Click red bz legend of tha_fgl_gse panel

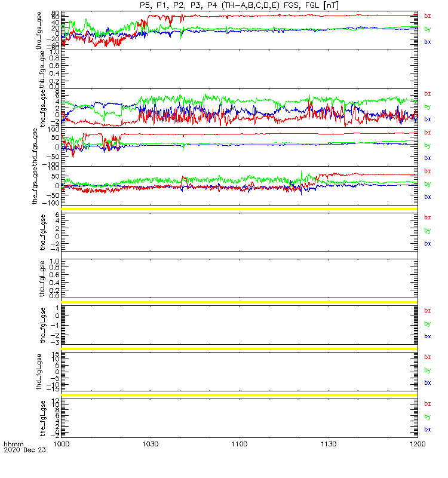(x=428, y=217)
